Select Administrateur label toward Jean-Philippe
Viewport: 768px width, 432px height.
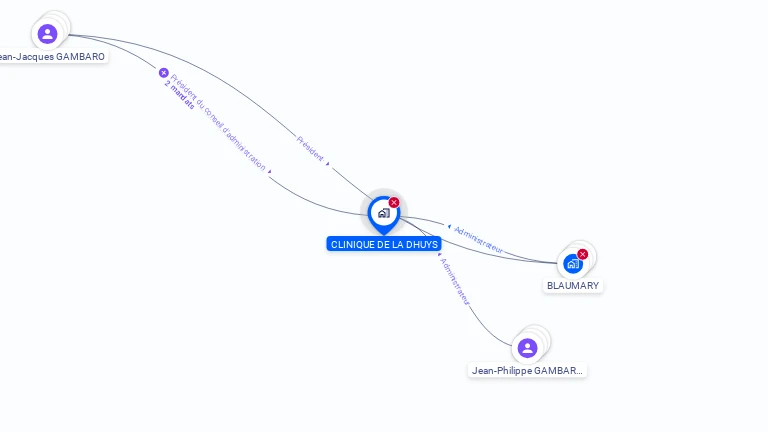[455, 282]
